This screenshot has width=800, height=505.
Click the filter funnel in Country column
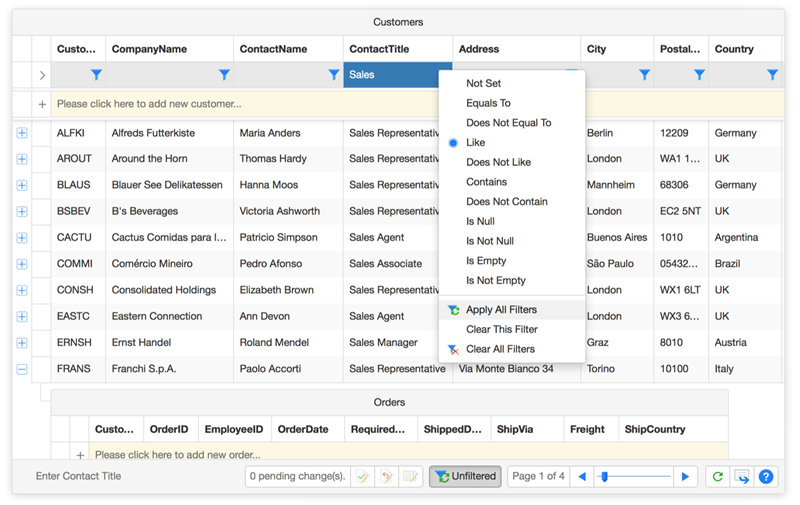772,75
